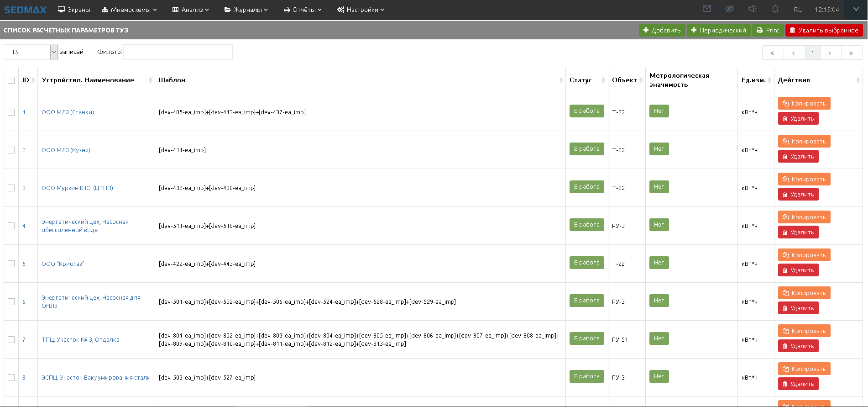Open records-per-page dropdown showing 15
This screenshot has height=407, width=868.
(x=31, y=52)
